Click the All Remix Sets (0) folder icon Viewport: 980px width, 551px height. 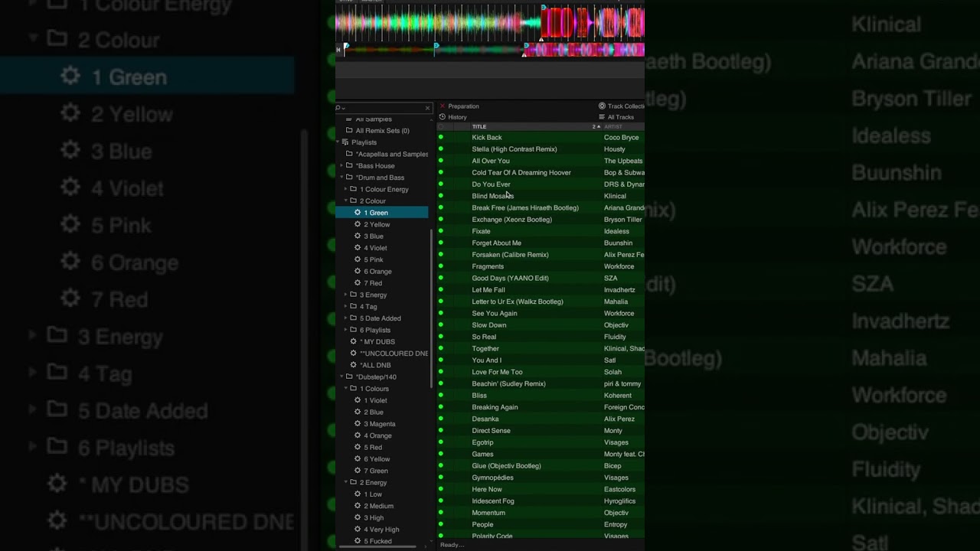pos(349,130)
